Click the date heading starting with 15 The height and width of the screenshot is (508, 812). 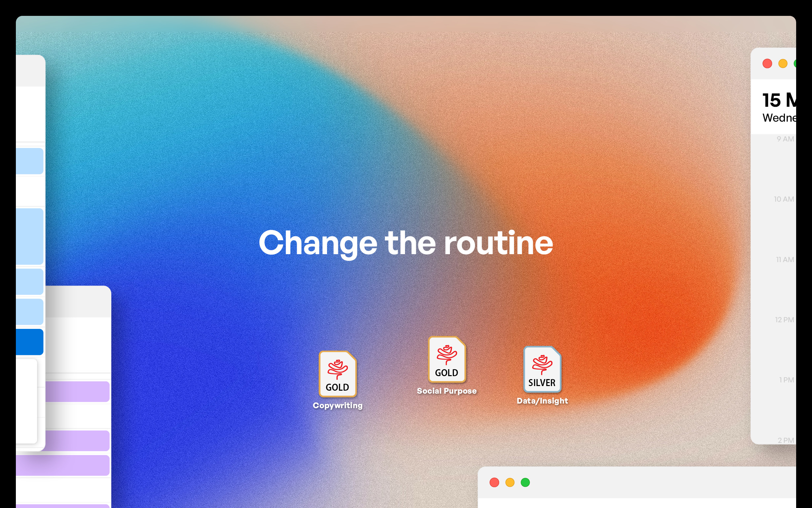[x=779, y=100]
